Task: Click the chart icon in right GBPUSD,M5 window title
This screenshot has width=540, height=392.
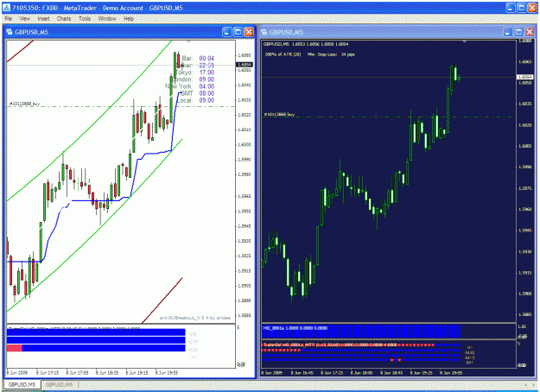Action: click(264, 32)
